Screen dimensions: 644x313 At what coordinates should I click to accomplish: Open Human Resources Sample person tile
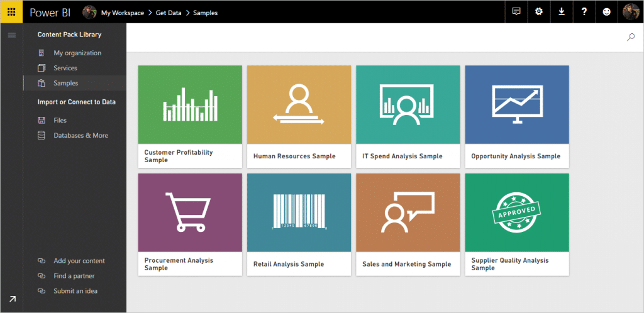(x=299, y=104)
